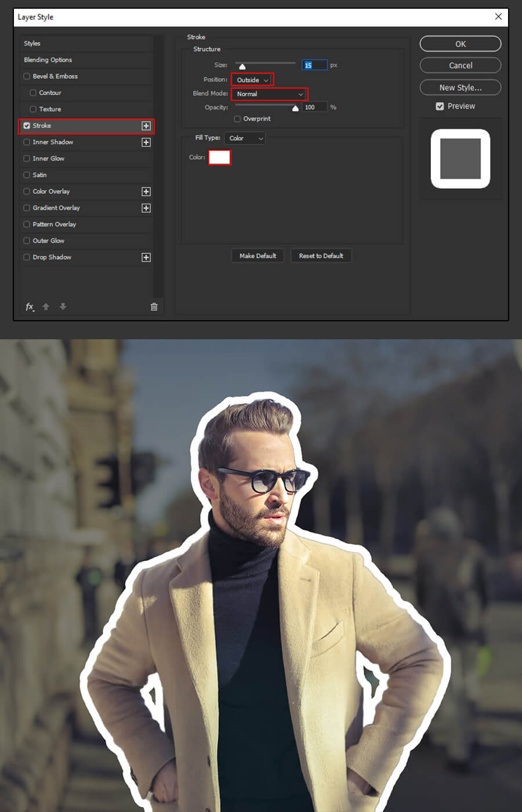The width and height of the screenshot is (522, 812).
Task: Enable the Contour checkbox
Action: 33,93
